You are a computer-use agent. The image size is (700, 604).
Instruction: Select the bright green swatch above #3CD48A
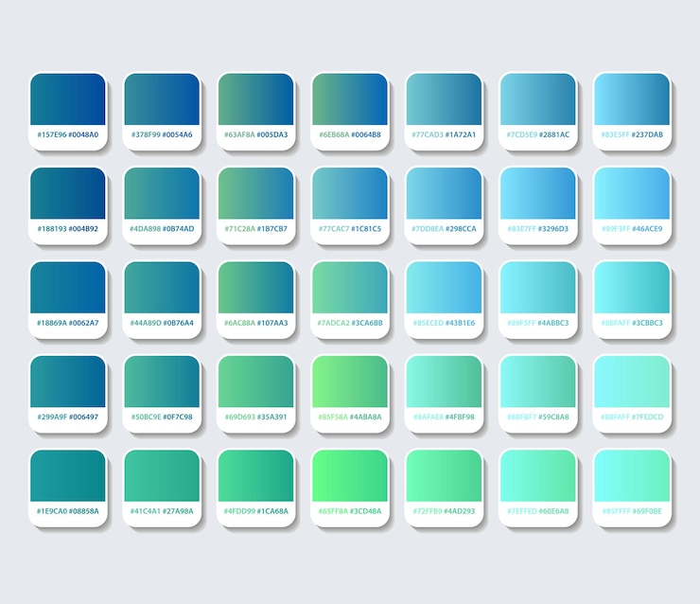tap(350, 476)
